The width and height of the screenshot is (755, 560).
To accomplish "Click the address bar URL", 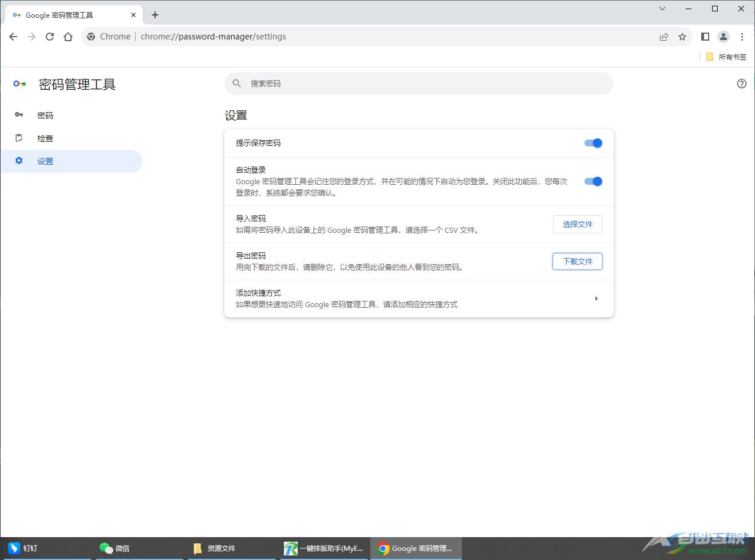I will tap(214, 37).
